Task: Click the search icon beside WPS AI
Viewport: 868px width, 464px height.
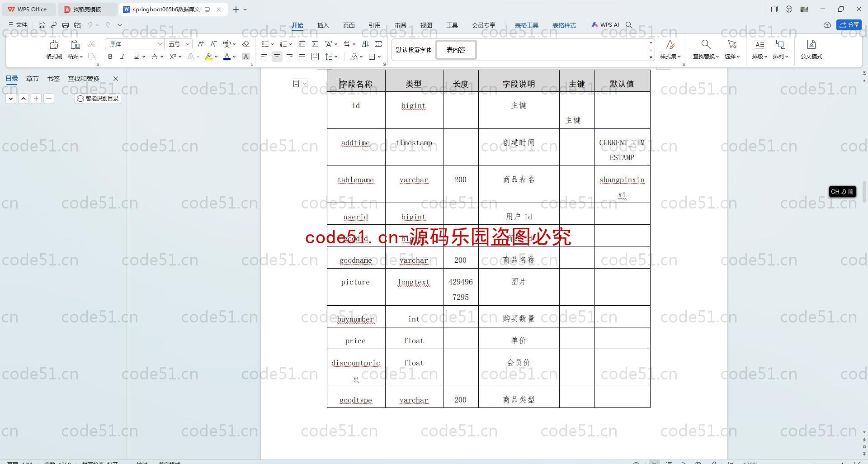Action: [629, 25]
